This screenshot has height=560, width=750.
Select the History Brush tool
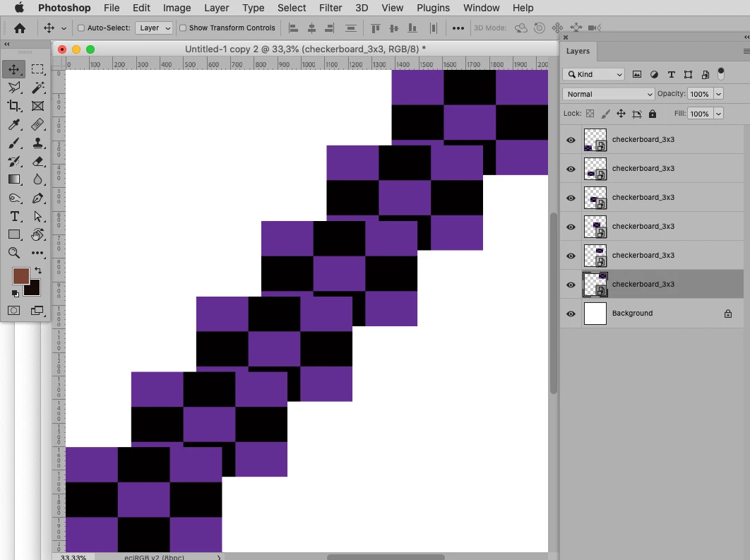click(14, 161)
